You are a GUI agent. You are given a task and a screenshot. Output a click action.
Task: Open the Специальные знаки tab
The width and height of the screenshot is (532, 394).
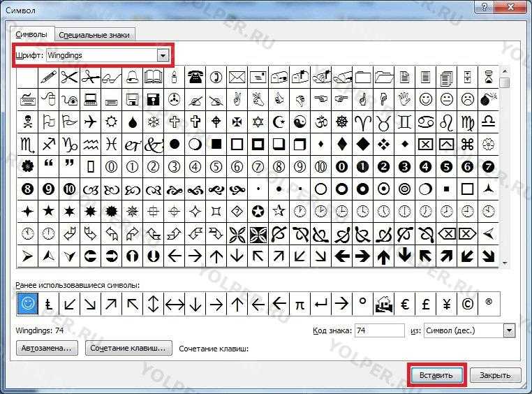tap(94, 35)
